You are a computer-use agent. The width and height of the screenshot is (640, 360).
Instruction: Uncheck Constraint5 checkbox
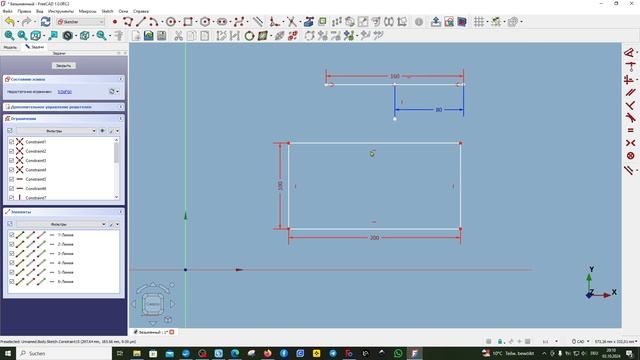(11, 179)
